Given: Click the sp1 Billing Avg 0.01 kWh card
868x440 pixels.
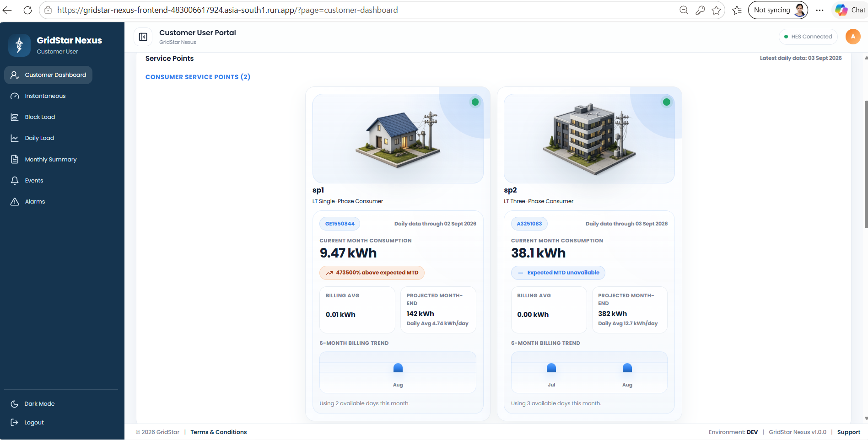Looking at the screenshot, I should [x=357, y=310].
